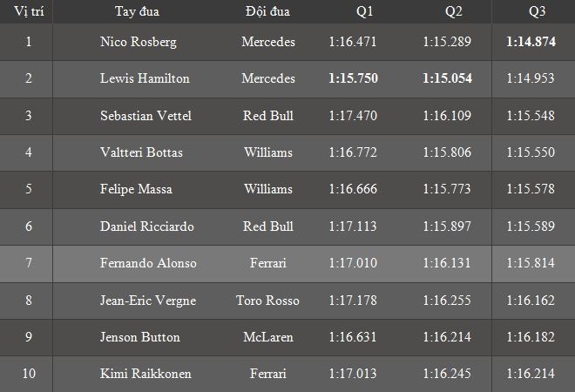Click Felipe Massa's name

tap(135, 190)
